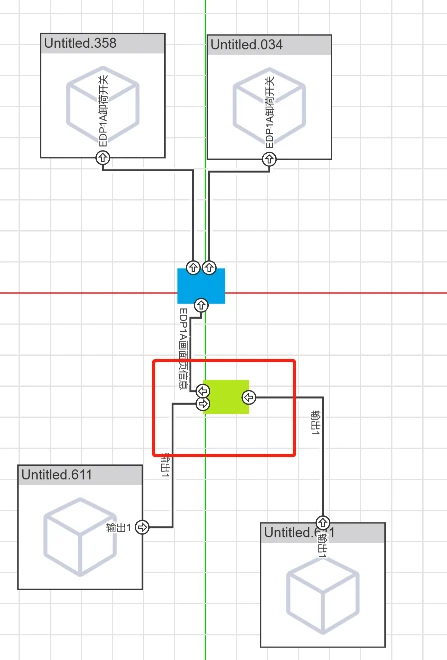Select the left Untitled.611 node title bar
447x660 pixels.
coord(80,475)
